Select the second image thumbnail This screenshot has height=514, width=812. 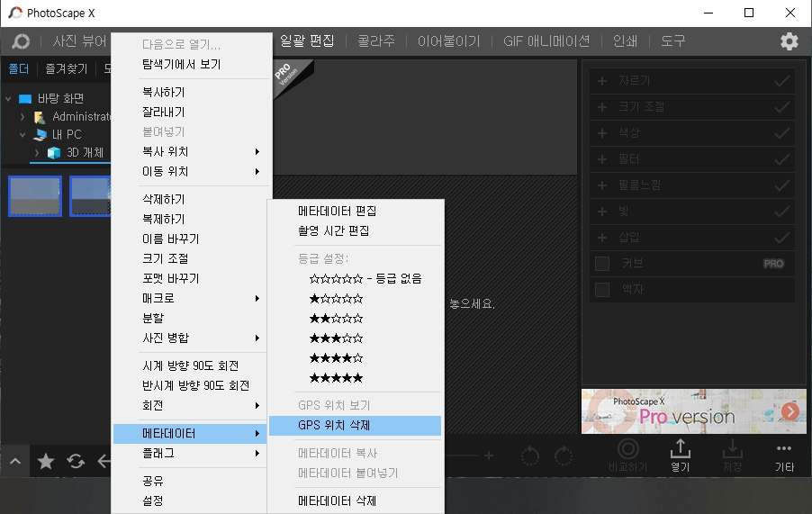pyautogui.click(x=90, y=196)
